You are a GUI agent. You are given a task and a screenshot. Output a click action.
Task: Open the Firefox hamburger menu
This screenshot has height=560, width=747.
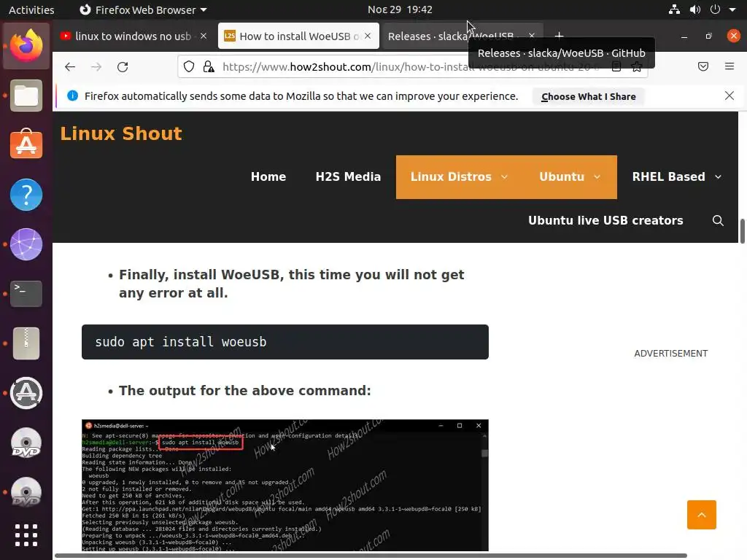(729, 66)
